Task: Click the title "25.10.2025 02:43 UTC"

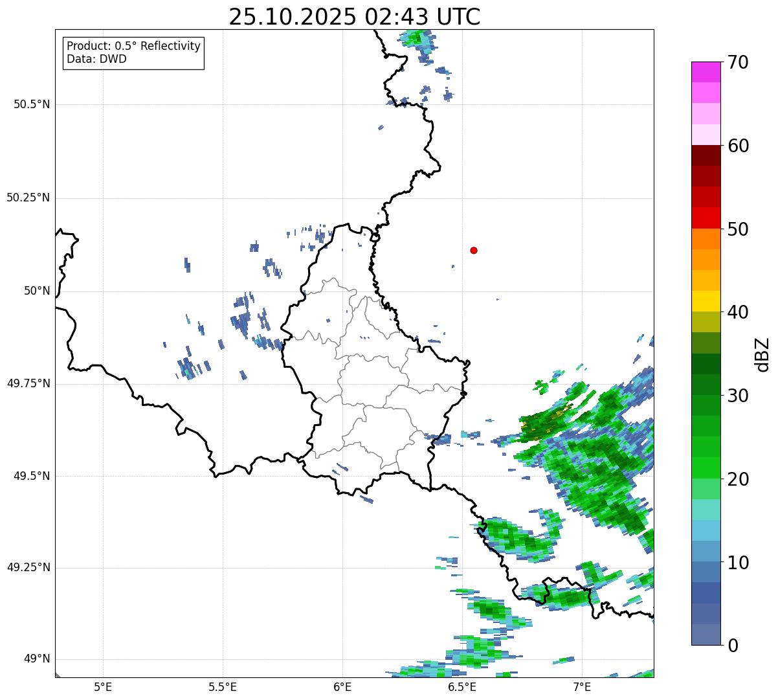Action: click(355, 17)
